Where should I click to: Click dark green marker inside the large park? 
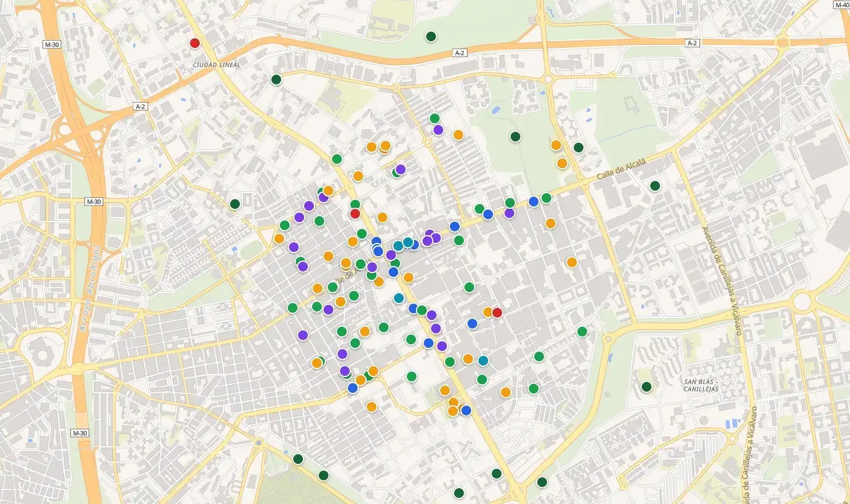click(515, 137)
